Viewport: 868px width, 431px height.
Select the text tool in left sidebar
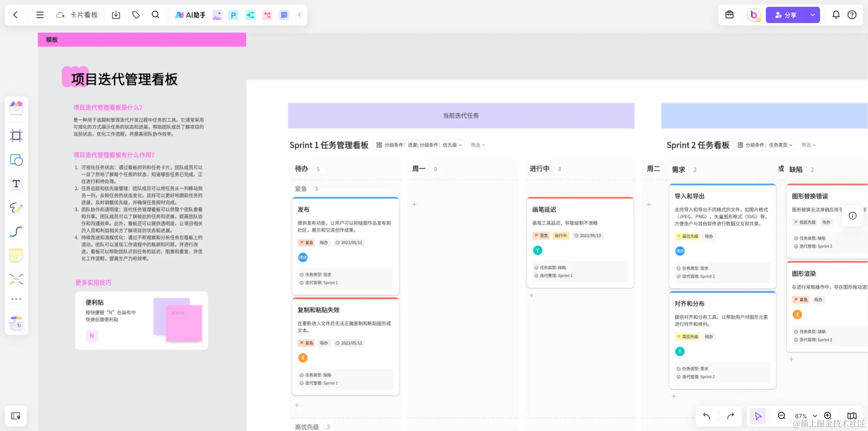(16, 184)
